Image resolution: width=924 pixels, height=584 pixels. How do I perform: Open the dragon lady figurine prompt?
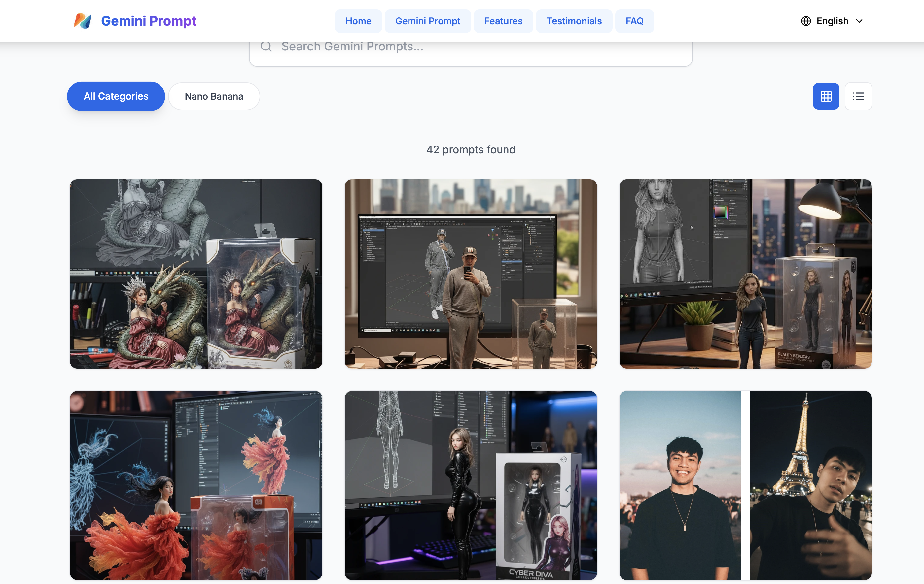click(x=196, y=274)
